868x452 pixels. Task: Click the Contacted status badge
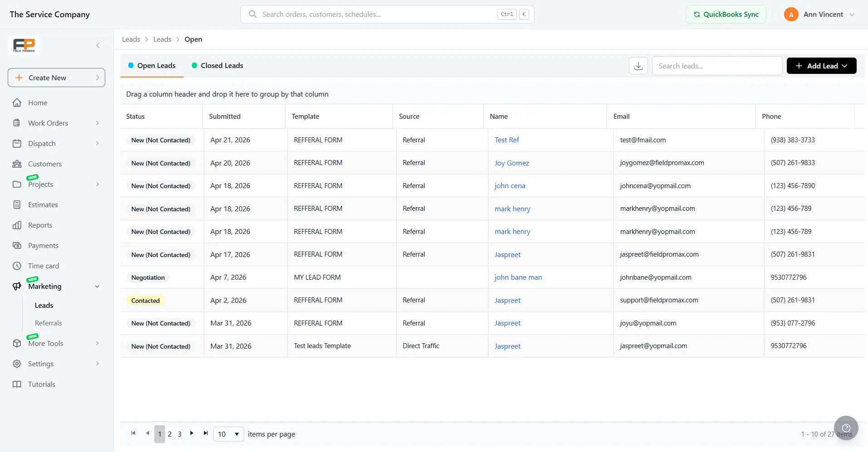146,301
